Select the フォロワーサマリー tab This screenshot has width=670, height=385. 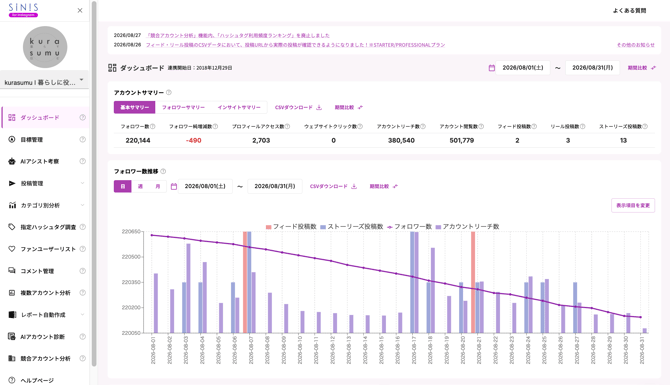pyautogui.click(x=183, y=107)
